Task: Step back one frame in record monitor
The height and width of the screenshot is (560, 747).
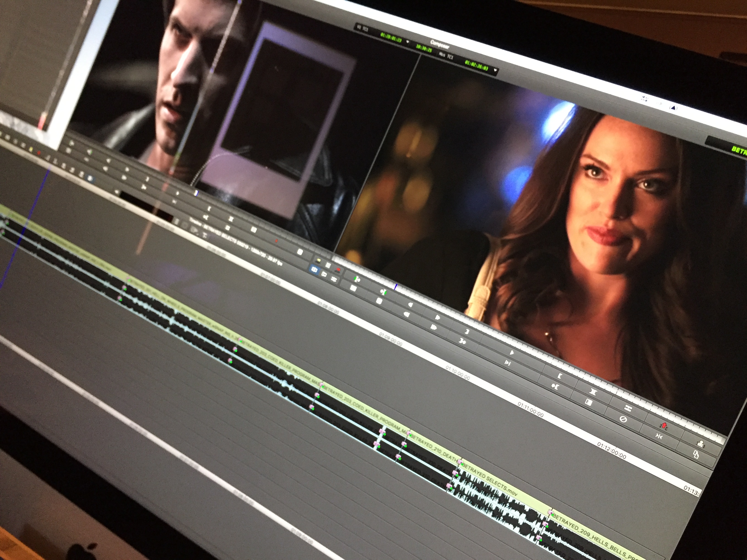Action: click(x=411, y=305)
